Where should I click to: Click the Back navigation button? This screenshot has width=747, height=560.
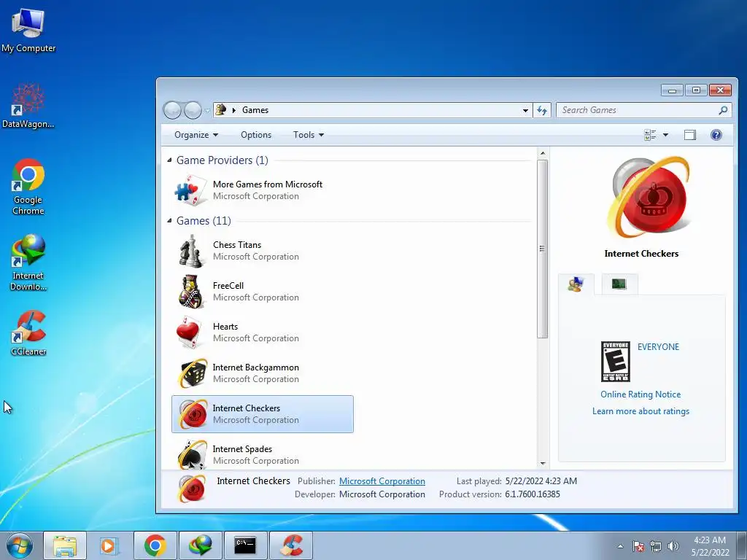point(172,111)
